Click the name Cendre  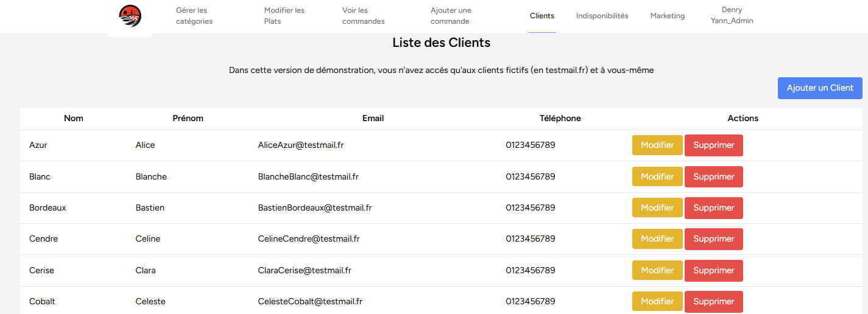[44, 239]
